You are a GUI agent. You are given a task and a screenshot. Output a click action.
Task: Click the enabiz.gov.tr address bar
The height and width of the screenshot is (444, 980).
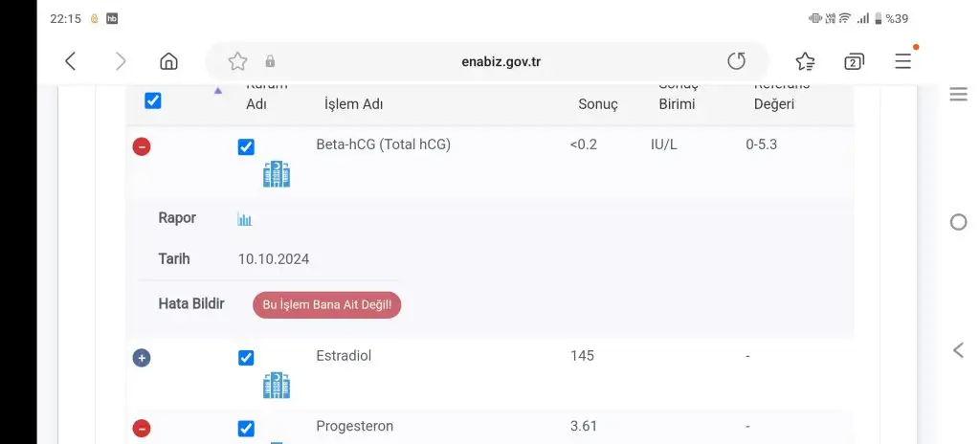coord(487,61)
